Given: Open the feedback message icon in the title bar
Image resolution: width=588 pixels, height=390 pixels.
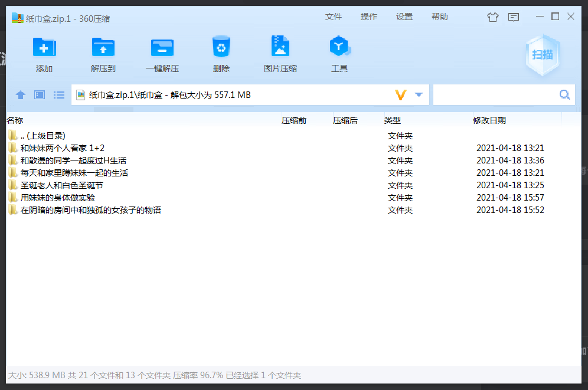Looking at the screenshot, I should (x=514, y=17).
